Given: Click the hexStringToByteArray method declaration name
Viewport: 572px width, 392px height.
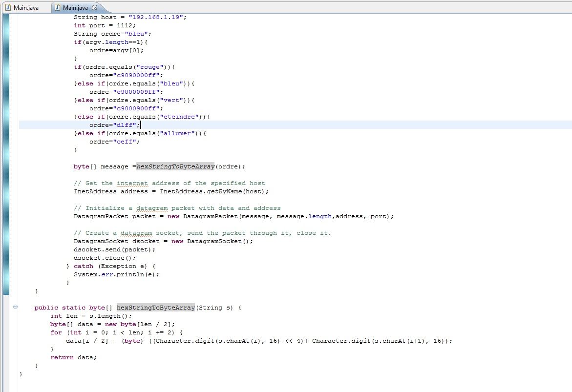Looking at the screenshot, I should coord(156,308).
